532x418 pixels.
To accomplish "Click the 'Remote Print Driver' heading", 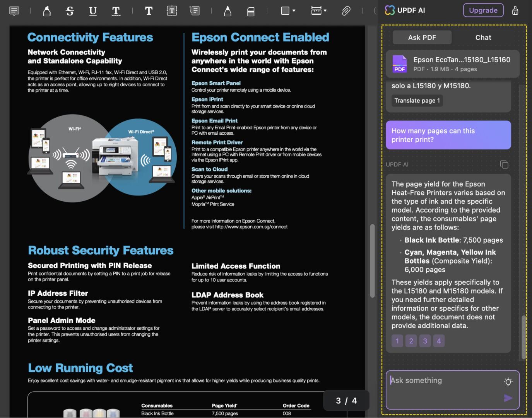I will coord(217,142).
